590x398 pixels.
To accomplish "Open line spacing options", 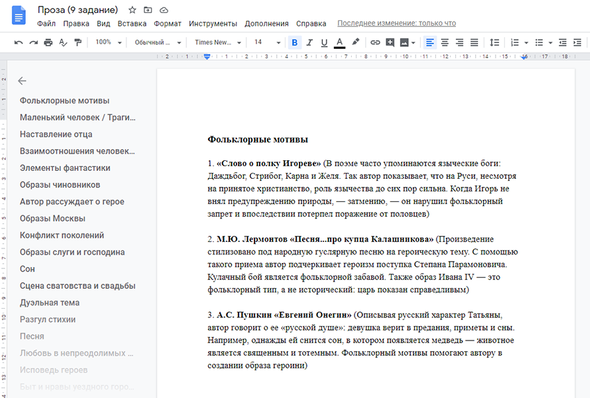I will (494, 43).
